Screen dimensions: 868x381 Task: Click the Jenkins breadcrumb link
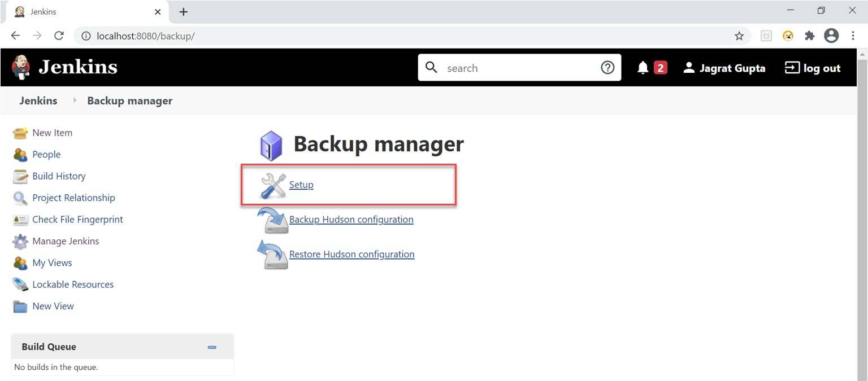[38, 100]
